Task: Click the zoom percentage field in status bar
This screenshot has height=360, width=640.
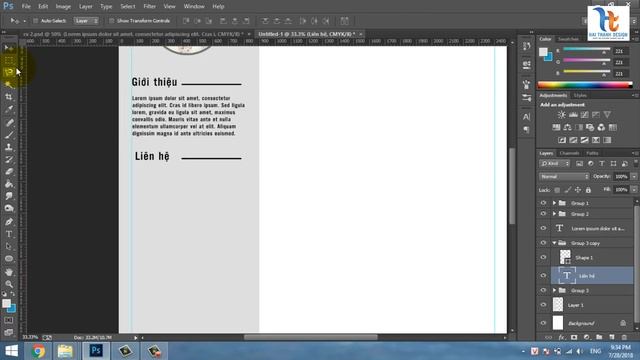Action: 30,337
